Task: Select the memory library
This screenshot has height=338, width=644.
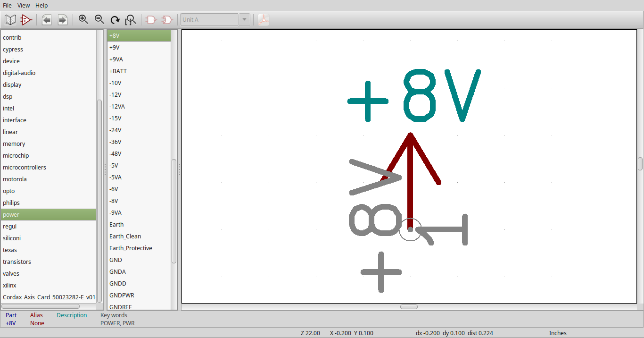Action: coord(49,144)
